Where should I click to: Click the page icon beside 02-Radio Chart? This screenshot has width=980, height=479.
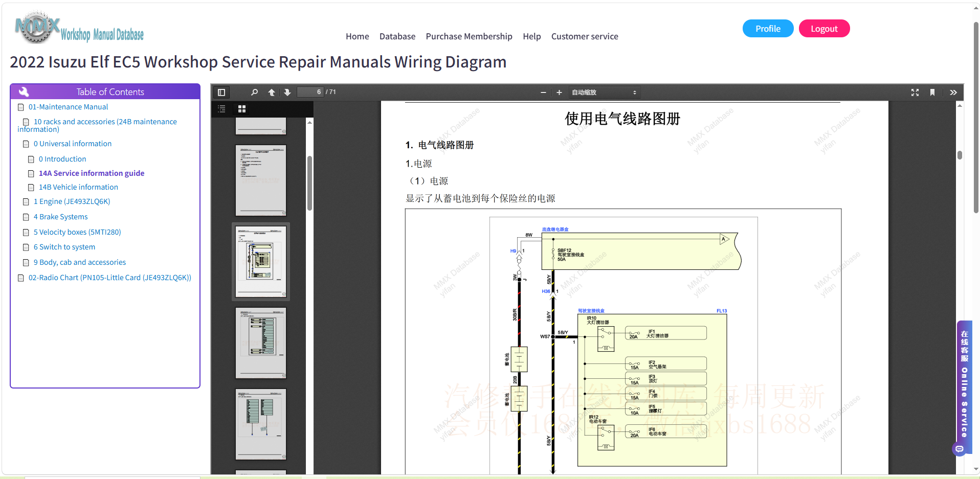click(21, 278)
